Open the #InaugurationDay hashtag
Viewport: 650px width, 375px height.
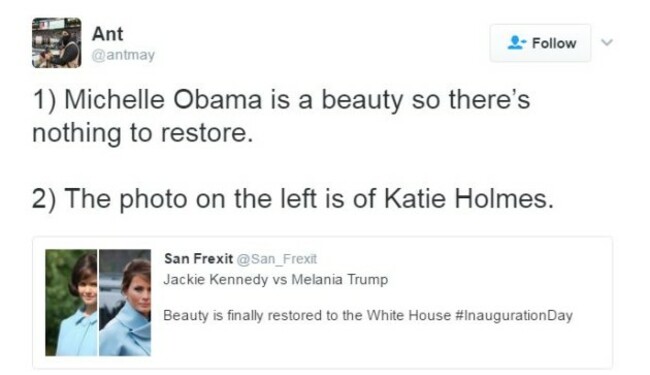(x=514, y=315)
